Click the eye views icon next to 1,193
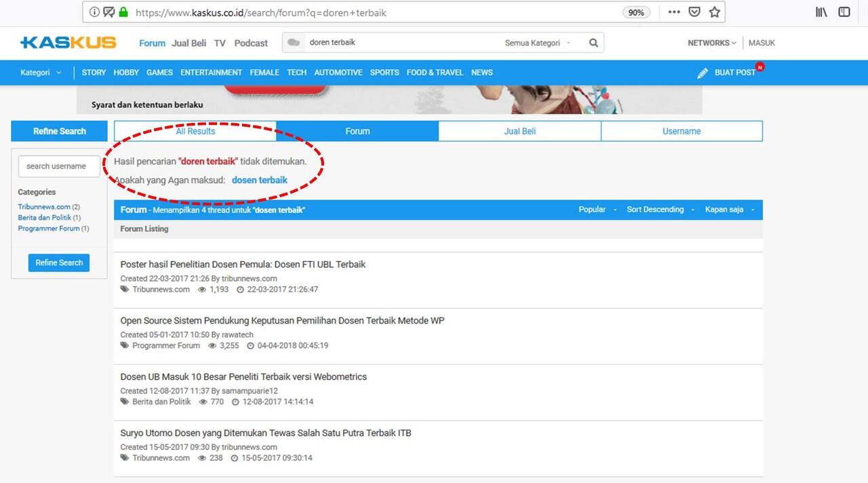Image resolution: width=868 pixels, height=483 pixels. tap(202, 289)
